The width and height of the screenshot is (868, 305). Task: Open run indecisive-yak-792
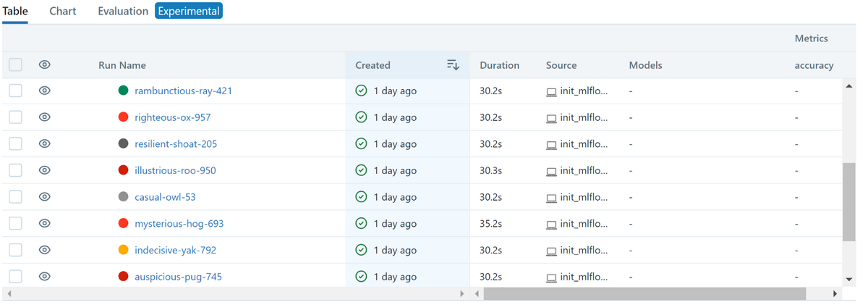(x=175, y=250)
